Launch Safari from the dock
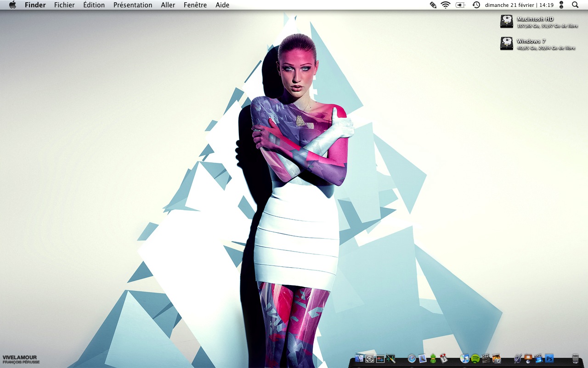The height and width of the screenshot is (368, 588). pos(412,358)
